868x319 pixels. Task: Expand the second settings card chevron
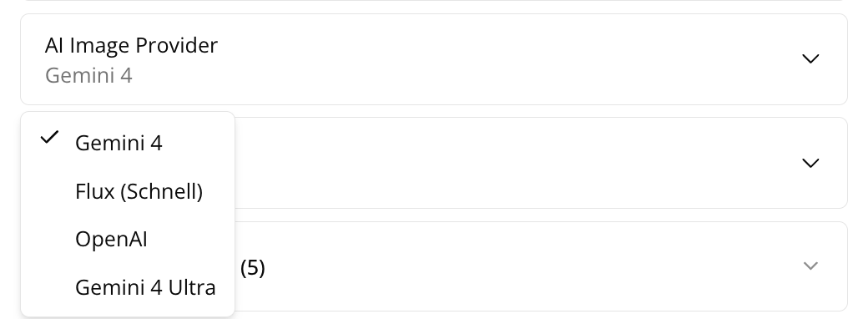coord(810,163)
